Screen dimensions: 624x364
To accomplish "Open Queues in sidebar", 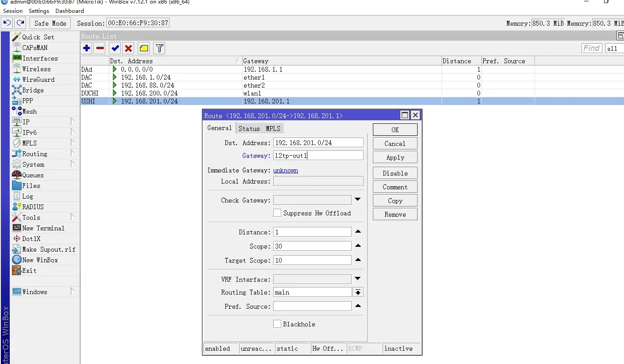I will pos(33,175).
